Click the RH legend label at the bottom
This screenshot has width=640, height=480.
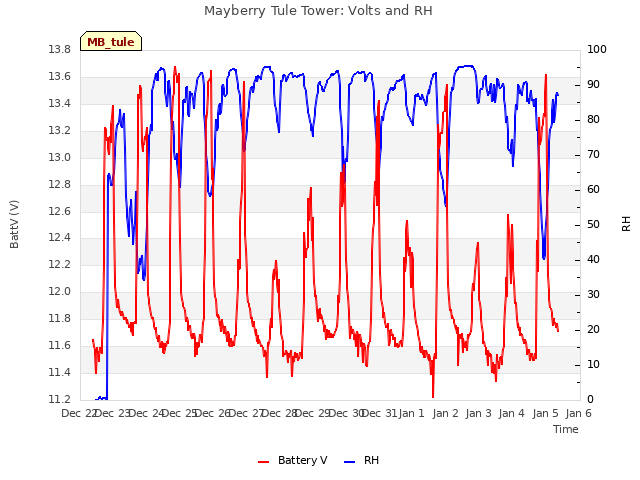371,460
